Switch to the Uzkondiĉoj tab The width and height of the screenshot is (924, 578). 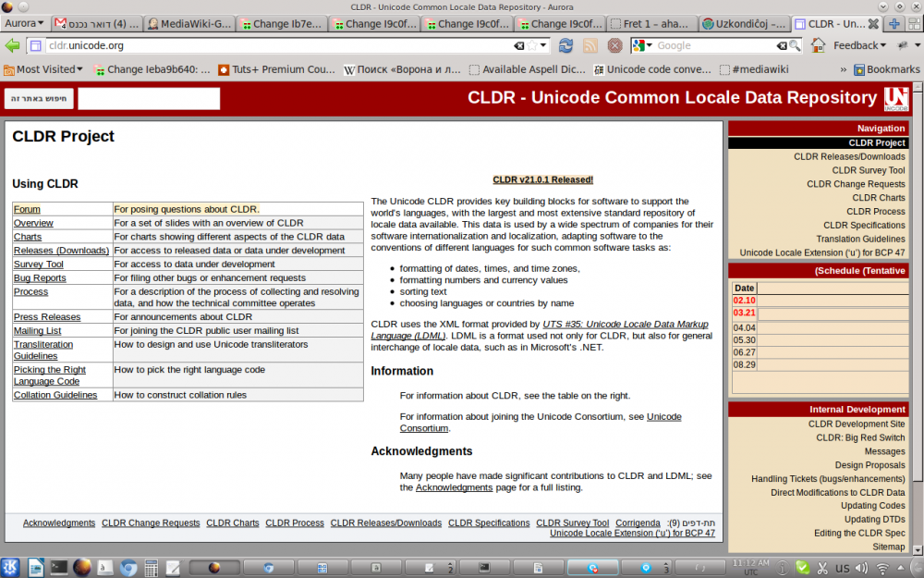point(744,24)
